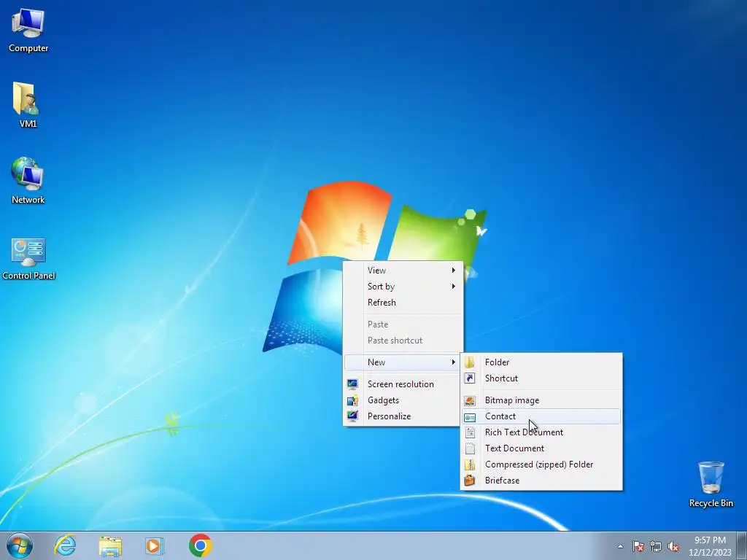Choose Refresh from the context menu

pyautogui.click(x=403, y=303)
